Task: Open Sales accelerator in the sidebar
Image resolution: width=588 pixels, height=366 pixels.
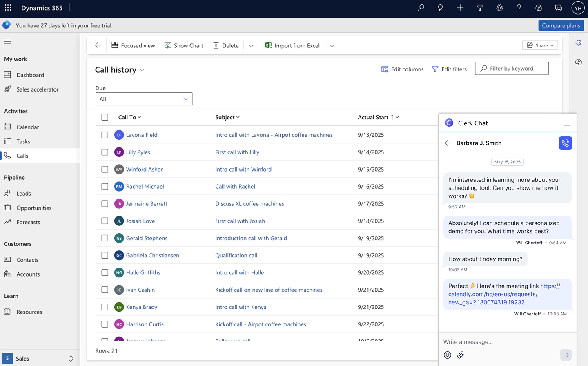Action: point(37,89)
